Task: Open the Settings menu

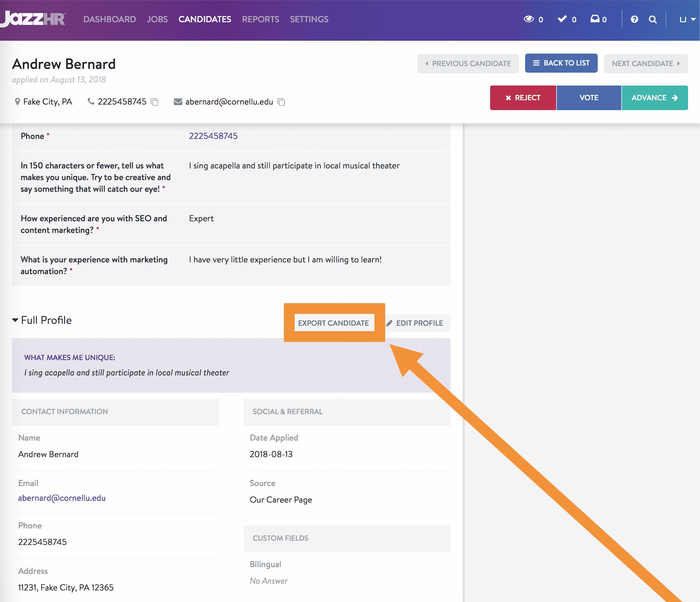Action: tap(309, 19)
